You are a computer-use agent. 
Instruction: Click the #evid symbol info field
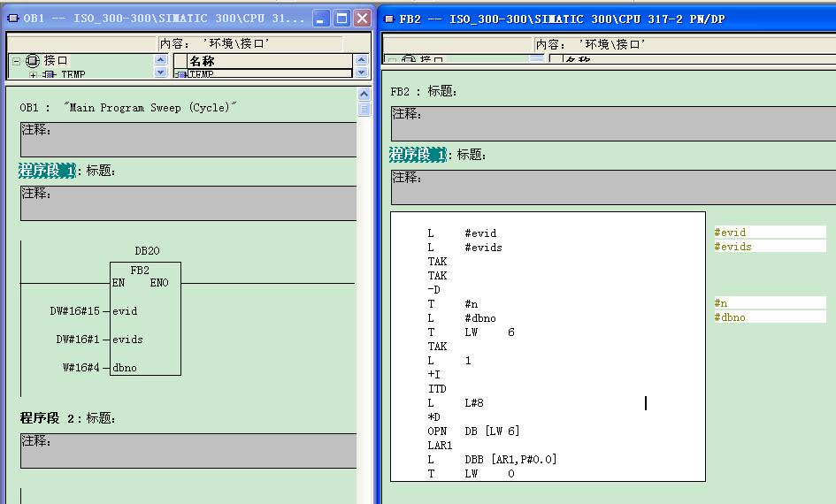pos(770,233)
